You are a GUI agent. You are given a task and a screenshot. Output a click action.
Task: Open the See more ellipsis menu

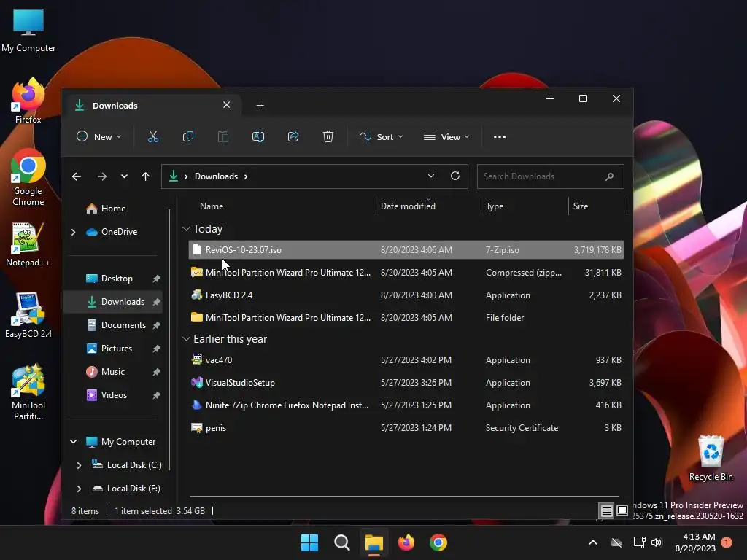(499, 136)
